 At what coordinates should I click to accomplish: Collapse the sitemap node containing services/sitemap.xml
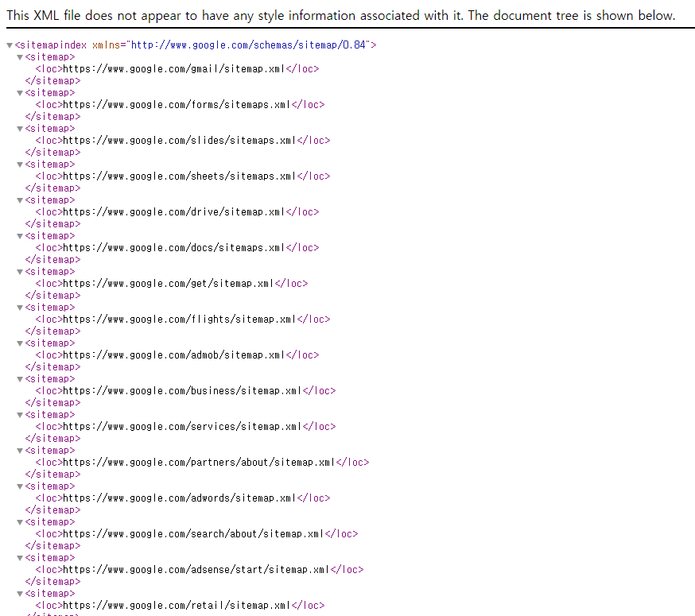20,415
